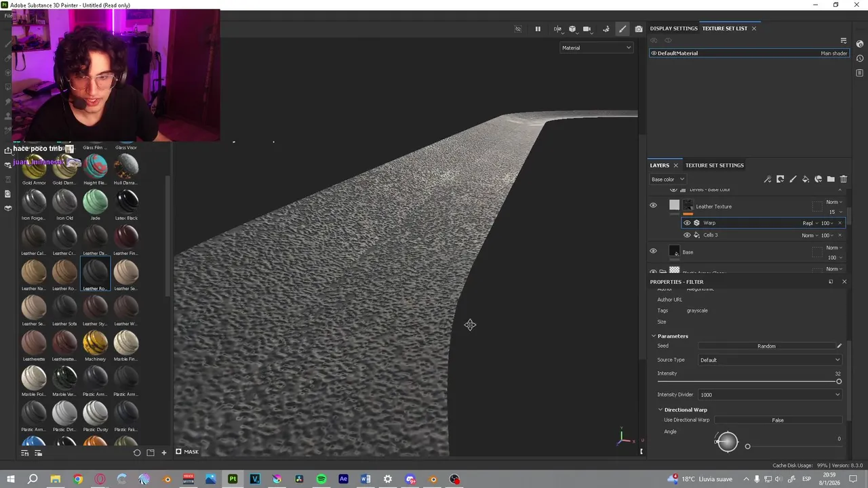Open the Source Type Default dropdown
Screen dimensions: 868x488
770,360
